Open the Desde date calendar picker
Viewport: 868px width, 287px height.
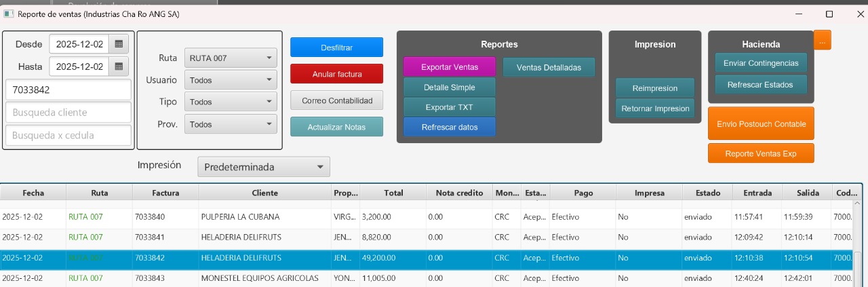[119, 44]
